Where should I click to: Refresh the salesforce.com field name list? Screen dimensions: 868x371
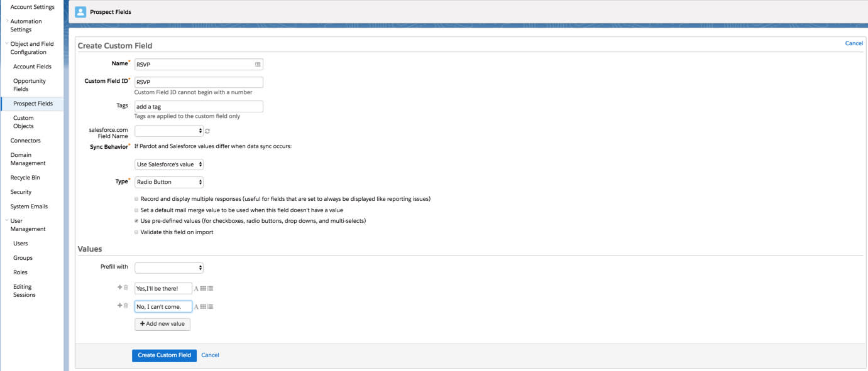click(x=207, y=131)
